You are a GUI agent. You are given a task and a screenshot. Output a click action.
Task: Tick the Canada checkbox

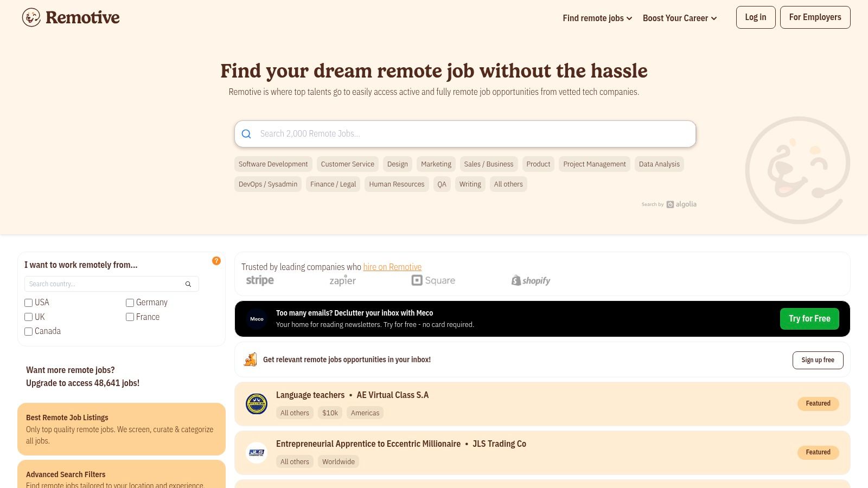point(29,331)
